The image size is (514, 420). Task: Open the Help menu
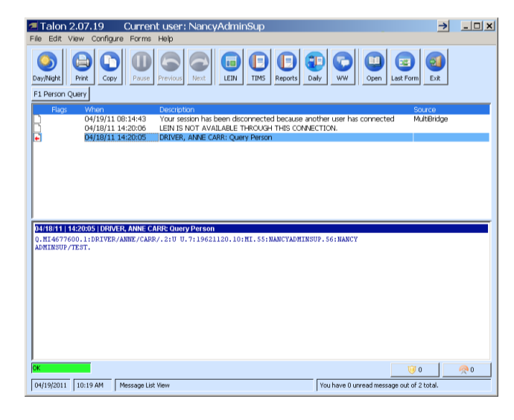click(x=165, y=39)
